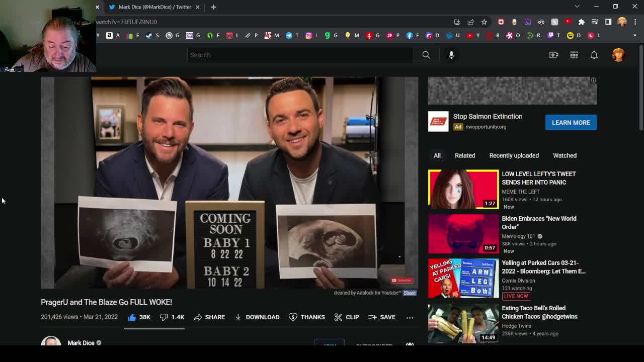Click the Share link beside Adblock for Youtube
644x362 pixels.
pyautogui.click(x=410, y=293)
